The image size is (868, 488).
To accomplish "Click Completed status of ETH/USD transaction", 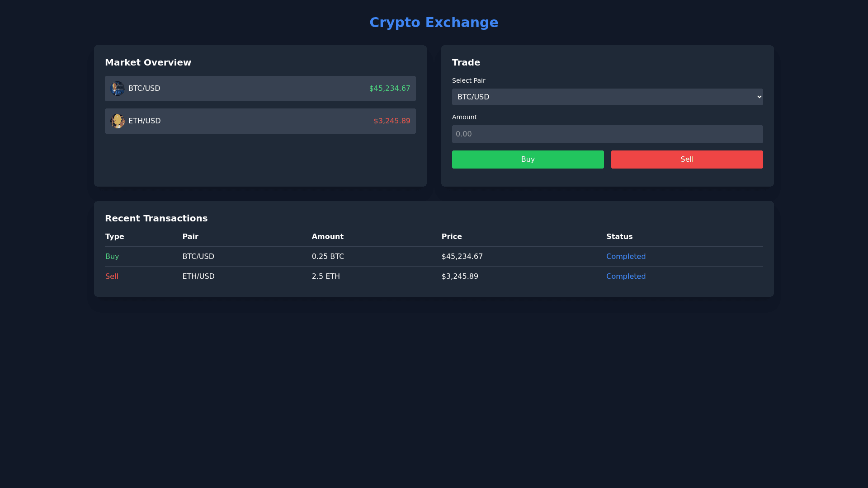I will [626, 277].
